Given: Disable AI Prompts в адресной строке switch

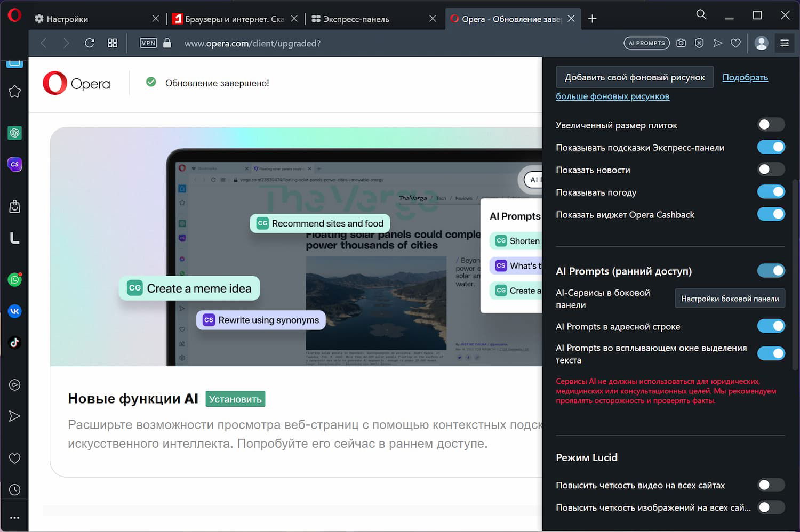Looking at the screenshot, I should coord(771,326).
